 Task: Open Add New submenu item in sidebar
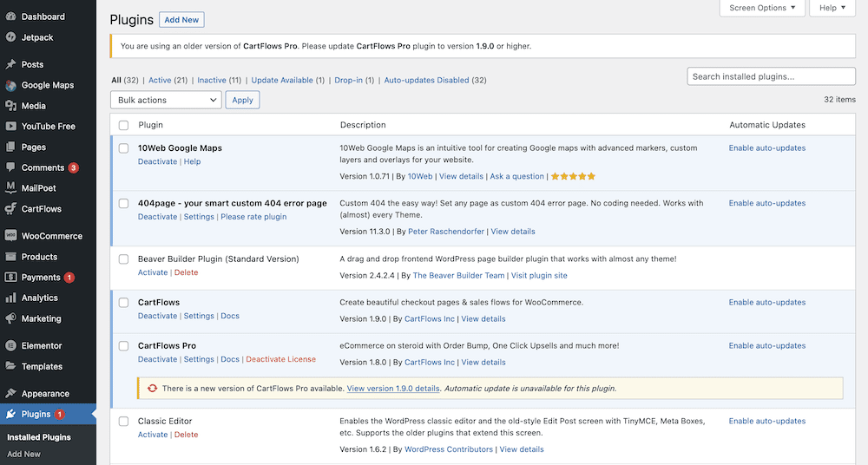(23, 454)
